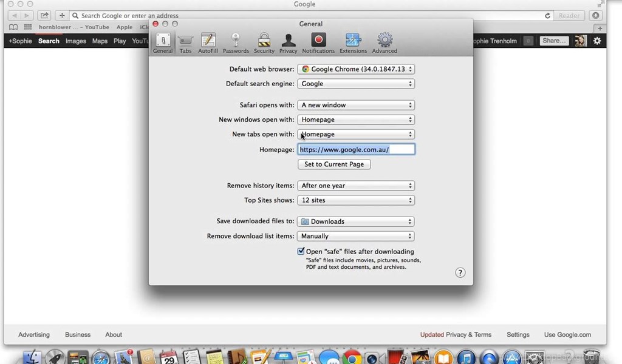
Task: Open iTunes in the Dock
Action: pos(466,358)
